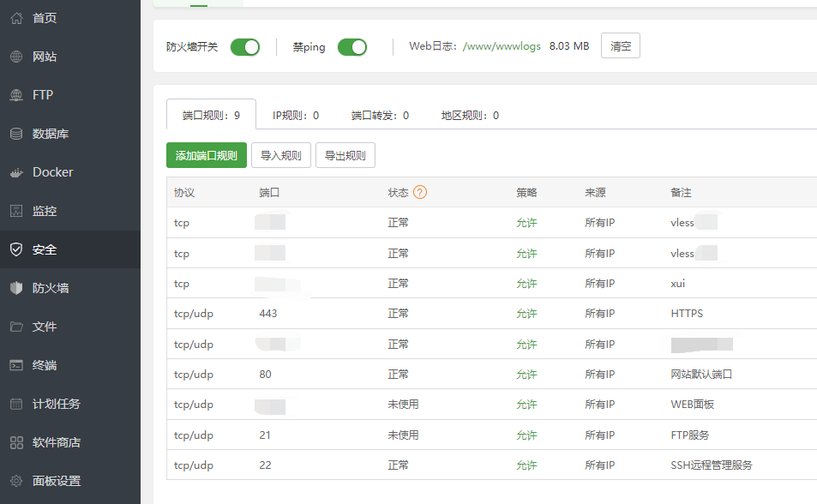Open the region rules (地区规则) tab
This screenshot has height=504, width=817.
(x=470, y=115)
